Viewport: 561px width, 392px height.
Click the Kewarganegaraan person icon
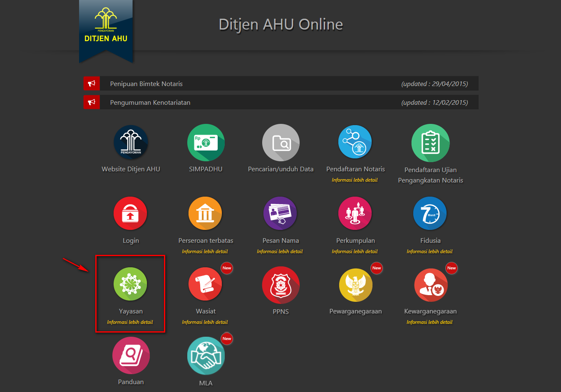[x=430, y=285]
